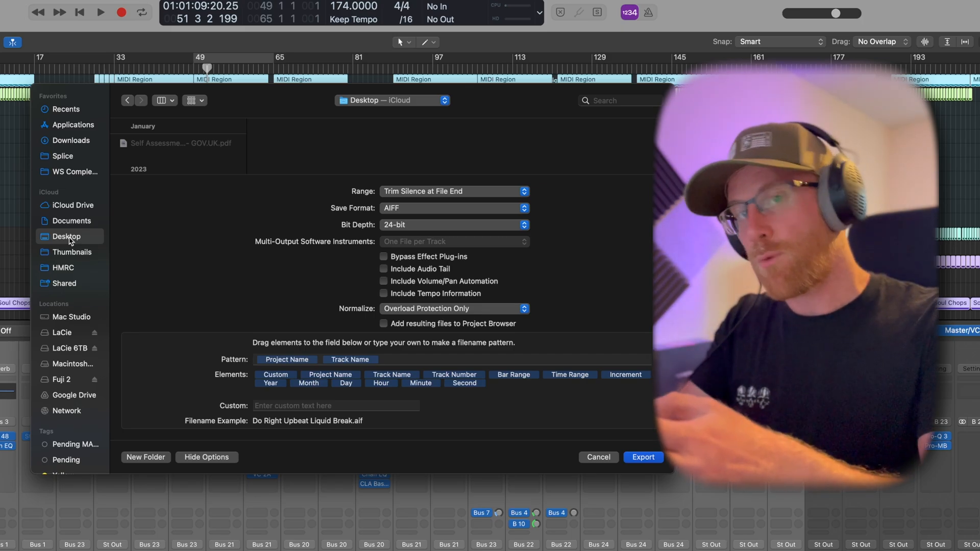Select Recents in the sidebar
The width and height of the screenshot is (980, 551).
(x=66, y=109)
